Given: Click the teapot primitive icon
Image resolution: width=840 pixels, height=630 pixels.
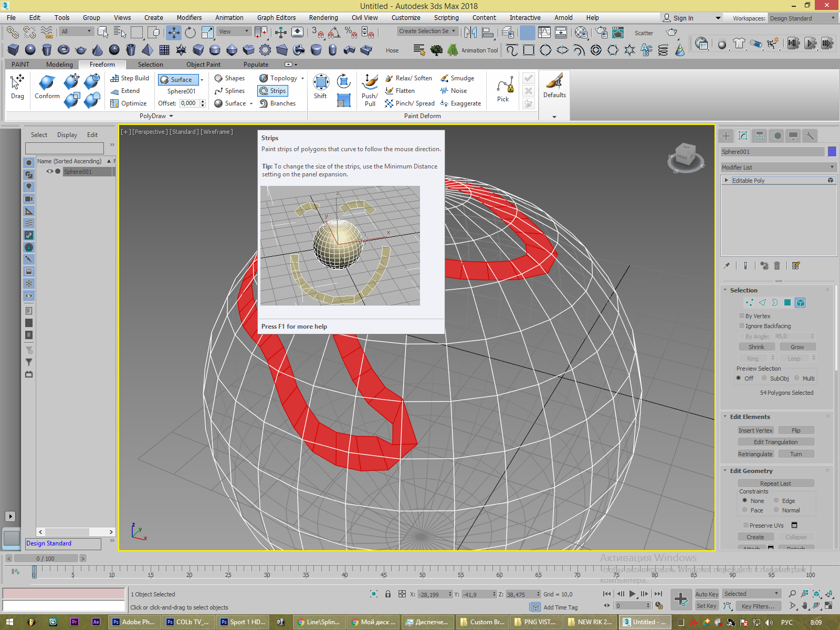Looking at the screenshot, I should click(80, 50).
